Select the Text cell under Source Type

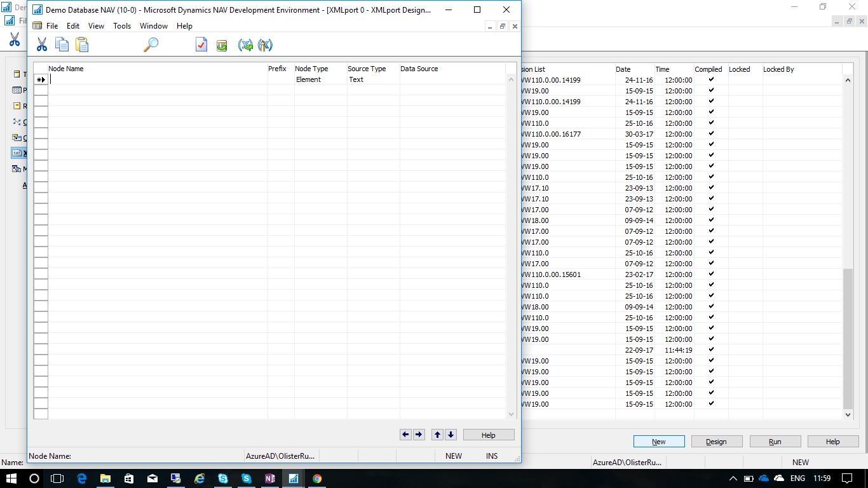coord(373,79)
